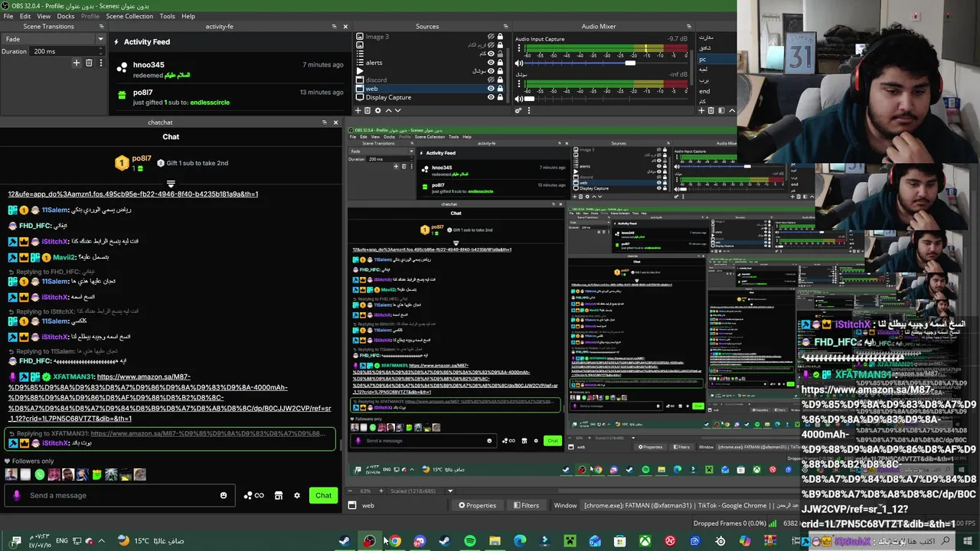Open endlesscircle link in Activity Feed
The height and width of the screenshot is (551, 980).
click(209, 102)
